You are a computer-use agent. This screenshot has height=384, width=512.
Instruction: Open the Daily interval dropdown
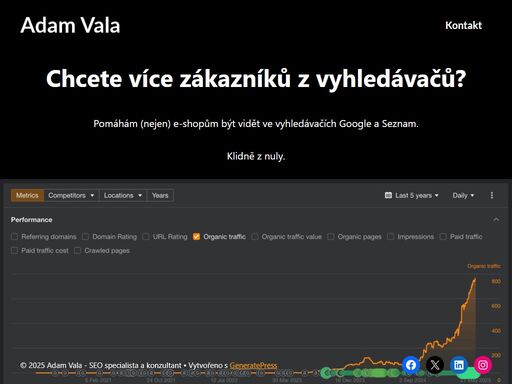point(463,195)
